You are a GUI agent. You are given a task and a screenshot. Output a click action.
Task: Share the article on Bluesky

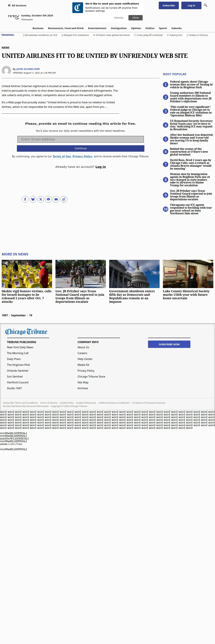[x=33, y=199]
